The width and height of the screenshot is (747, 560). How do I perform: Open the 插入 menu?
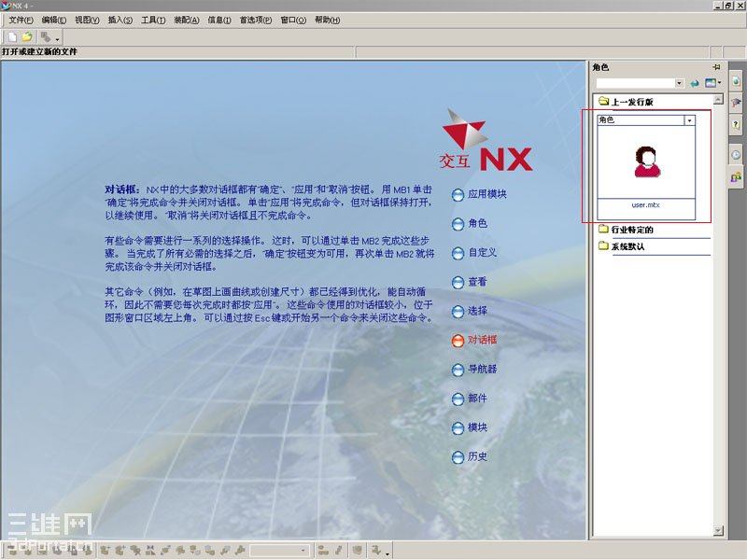coord(120,20)
